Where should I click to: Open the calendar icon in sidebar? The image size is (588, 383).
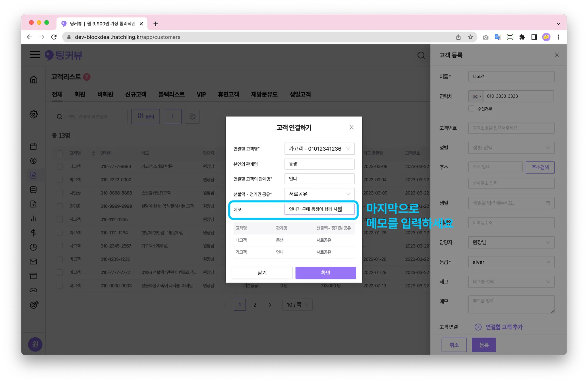33,146
